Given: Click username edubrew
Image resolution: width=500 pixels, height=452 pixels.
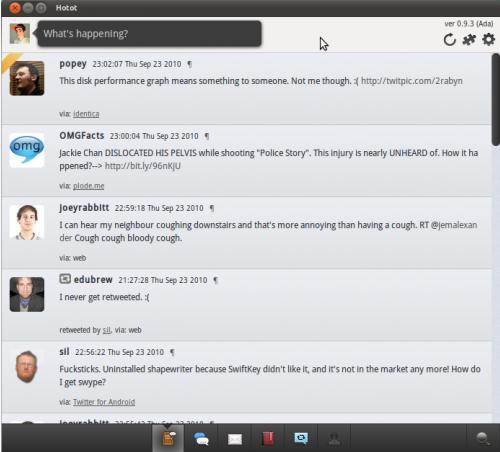Looking at the screenshot, I should [93, 279].
